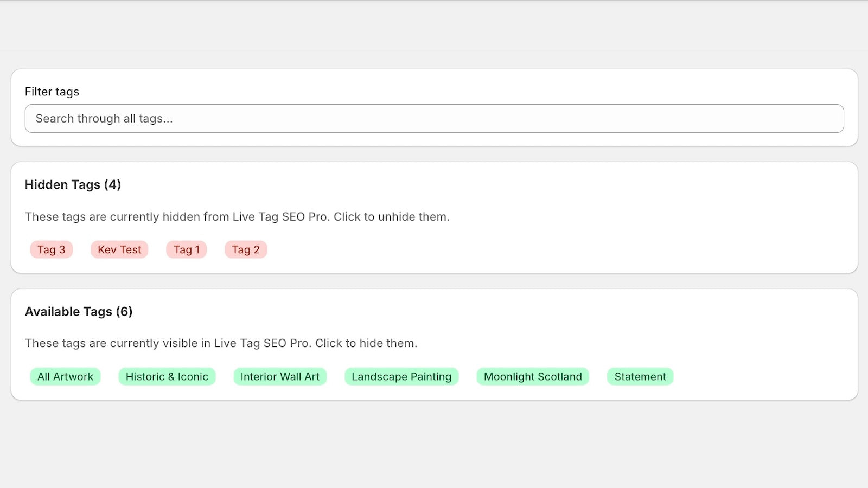Image resolution: width=868 pixels, height=488 pixels.
Task: Unhide the 'Kev Test' tag
Action: click(x=119, y=249)
